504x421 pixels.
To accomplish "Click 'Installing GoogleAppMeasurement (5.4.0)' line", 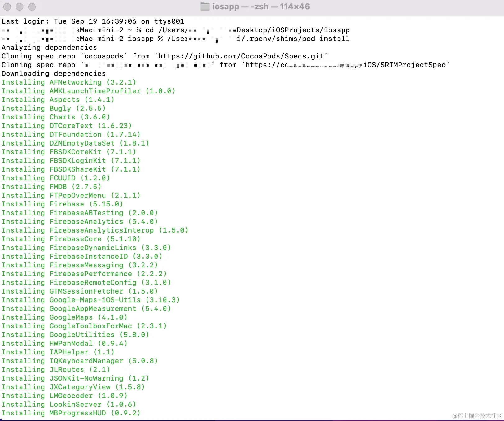I will click(x=86, y=309).
